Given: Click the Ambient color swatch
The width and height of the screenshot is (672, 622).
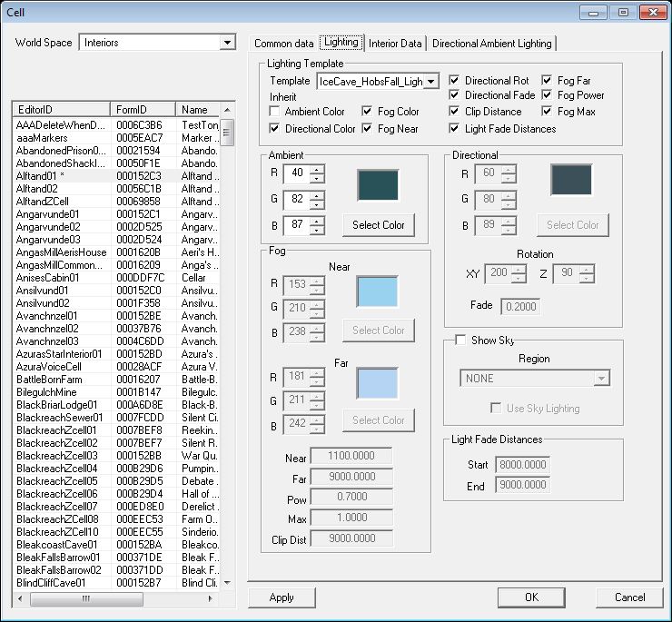Looking at the screenshot, I should 378,184.
